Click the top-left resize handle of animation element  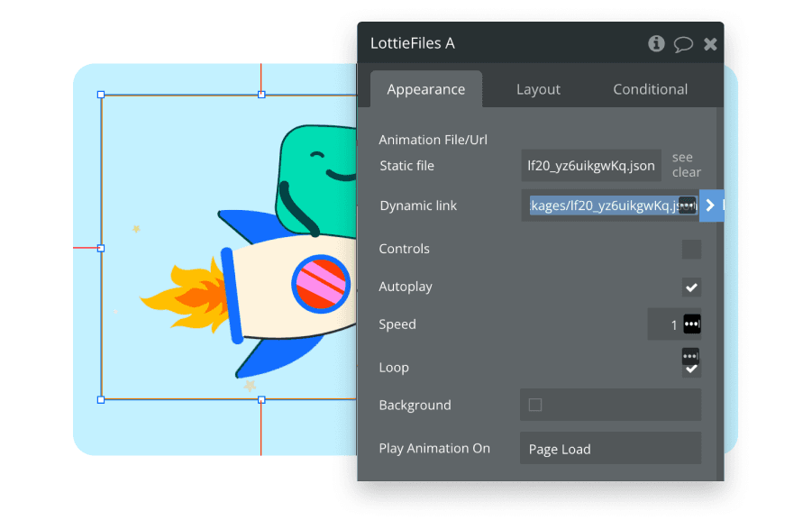(101, 95)
